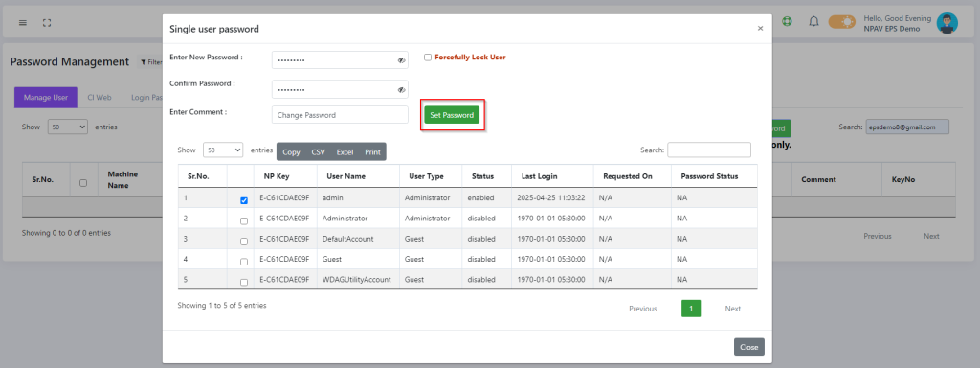Viewport: 980px width, 368px height.
Task: Click the DefaultAccount name cell
Action: pos(358,239)
